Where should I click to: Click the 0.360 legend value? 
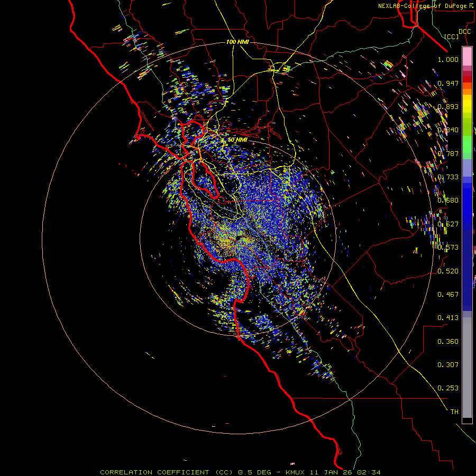pos(448,342)
